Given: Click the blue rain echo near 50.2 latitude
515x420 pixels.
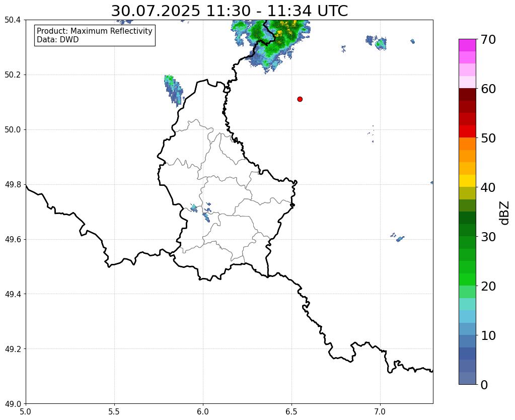Looking at the screenshot, I should click(173, 90).
